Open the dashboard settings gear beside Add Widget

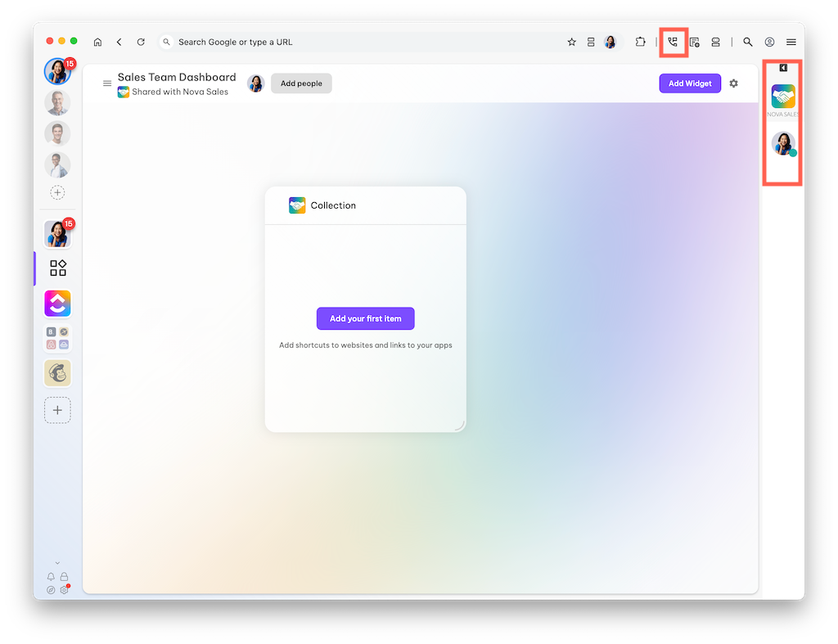tap(734, 83)
